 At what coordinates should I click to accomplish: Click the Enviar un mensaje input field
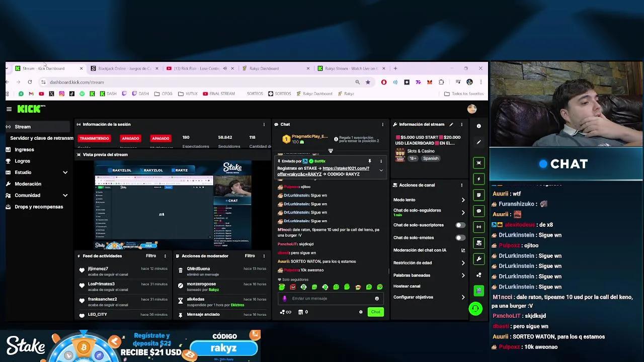click(327, 298)
